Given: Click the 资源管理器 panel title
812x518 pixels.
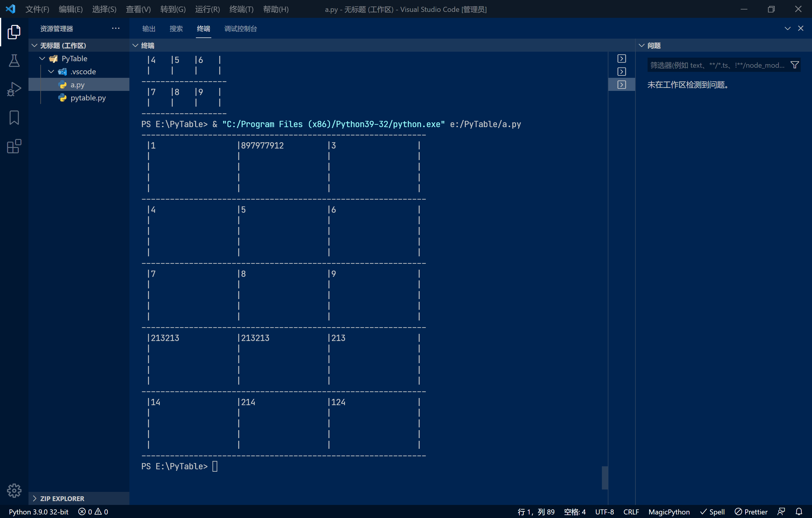Looking at the screenshot, I should [x=56, y=29].
